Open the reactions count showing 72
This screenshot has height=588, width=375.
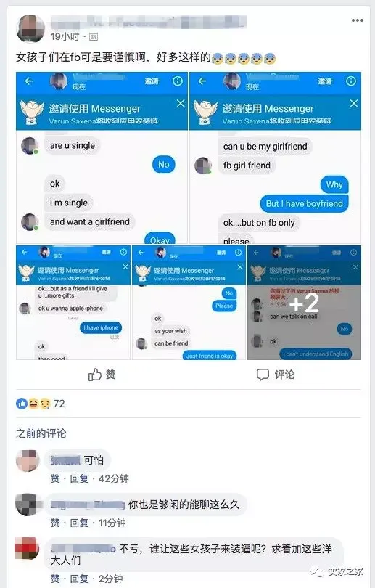(59, 404)
